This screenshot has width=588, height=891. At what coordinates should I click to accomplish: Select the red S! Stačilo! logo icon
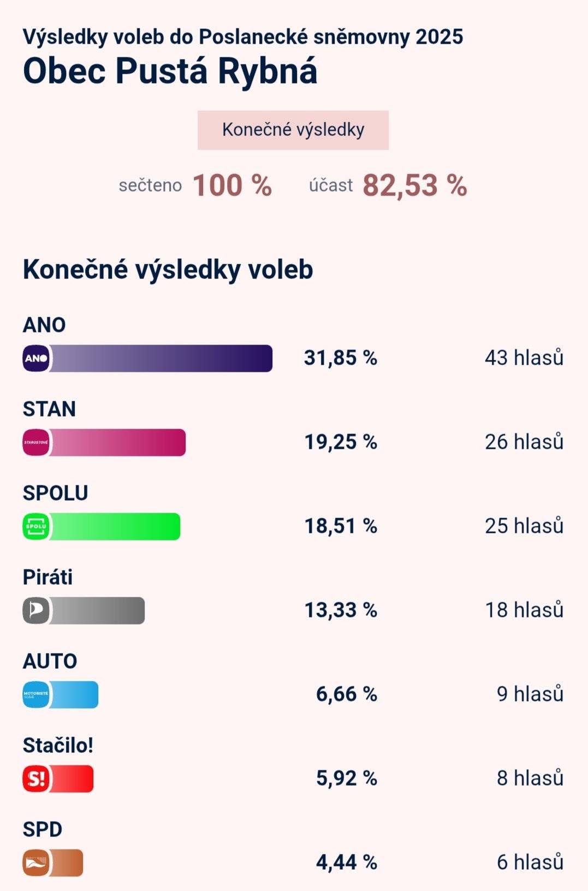[x=35, y=779]
